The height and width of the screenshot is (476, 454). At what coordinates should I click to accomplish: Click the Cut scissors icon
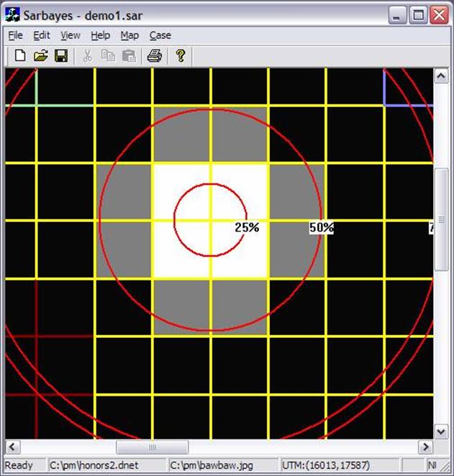point(88,55)
